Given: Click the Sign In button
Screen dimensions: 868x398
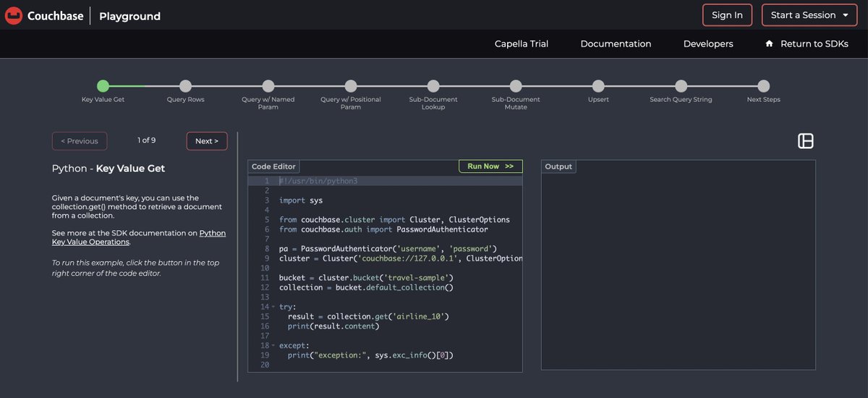Looking at the screenshot, I should 727,15.
